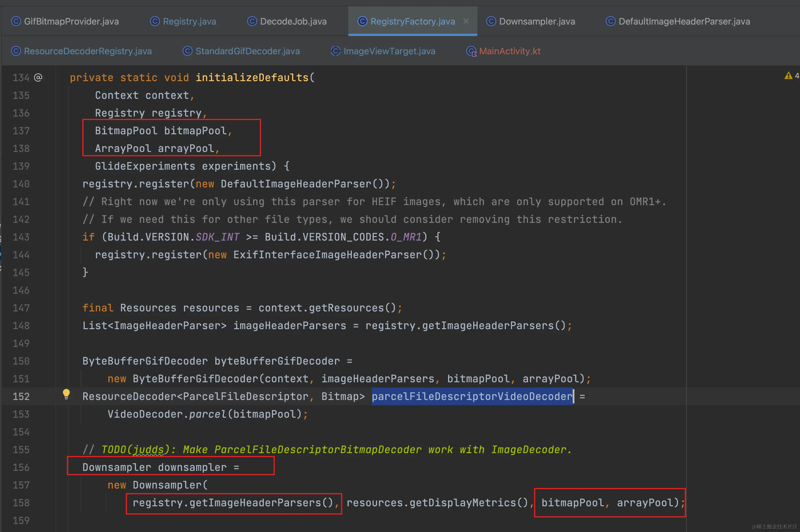Open the Registry.java tab
800x532 pixels.
click(x=183, y=21)
